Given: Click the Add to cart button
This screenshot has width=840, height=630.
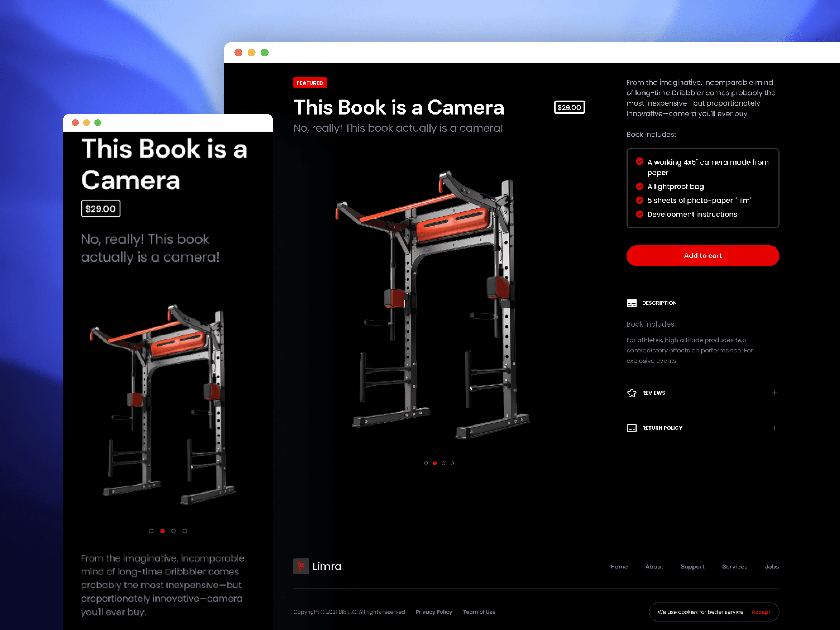Looking at the screenshot, I should [703, 256].
